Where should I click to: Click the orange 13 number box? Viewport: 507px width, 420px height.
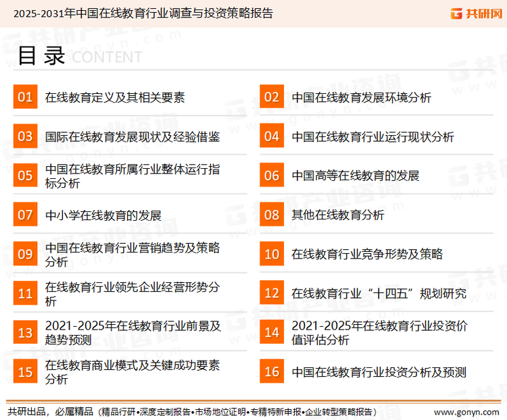(x=25, y=332)
